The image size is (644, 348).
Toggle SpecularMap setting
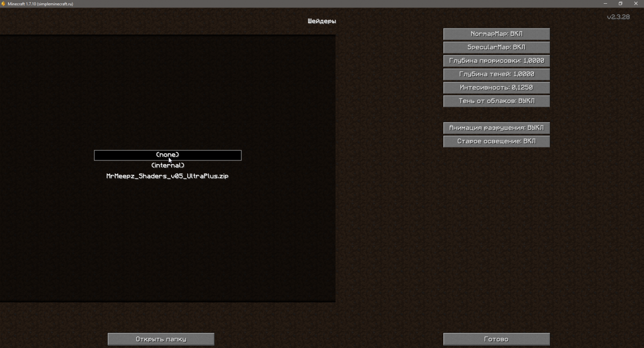496,47
